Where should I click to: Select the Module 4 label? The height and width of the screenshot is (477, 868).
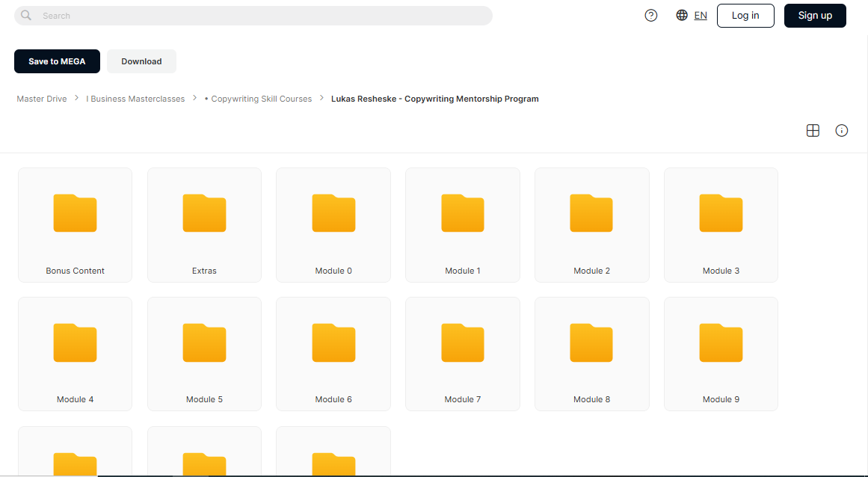click(x=76, y=399)
